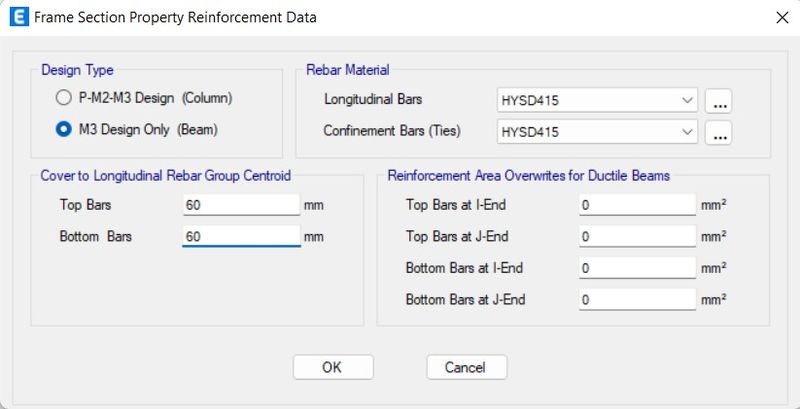800x409 pixels.
Task: Click HYSD415 value in the Confinement Bars combo box
Action: click(x=530, y=132)
